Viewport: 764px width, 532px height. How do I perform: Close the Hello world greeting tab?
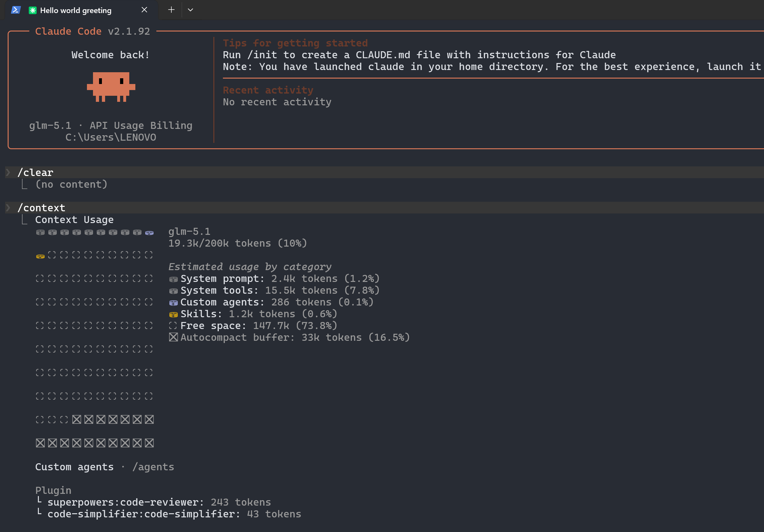[144, 10]
